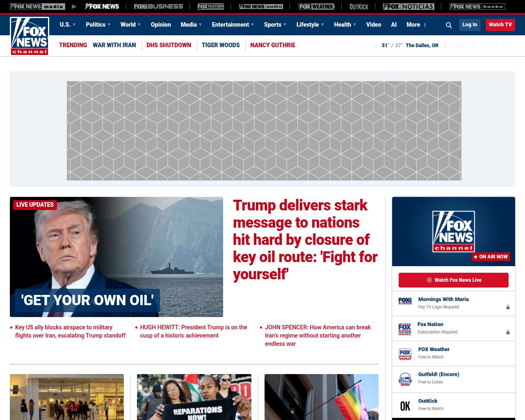The image size is (525, 420).
Task: Read the HUGH HEWITT opinion link
Action: pyautogui.click(x=194, y=331)
